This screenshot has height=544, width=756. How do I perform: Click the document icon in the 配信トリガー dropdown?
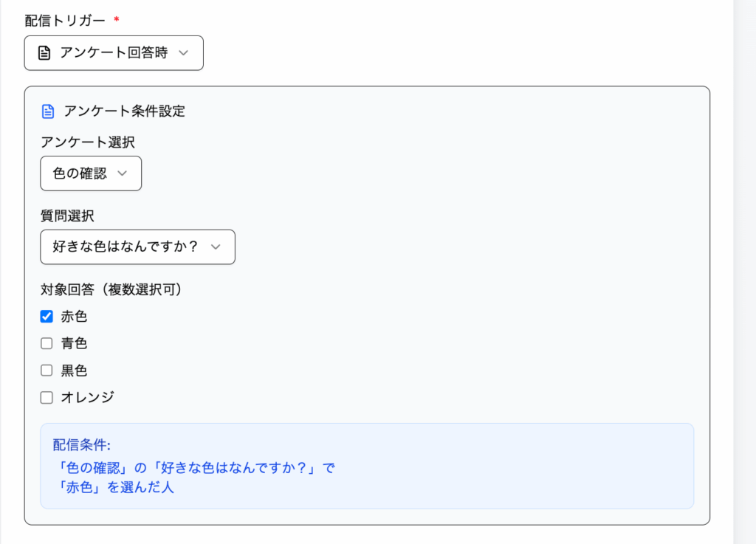point(44,53)
